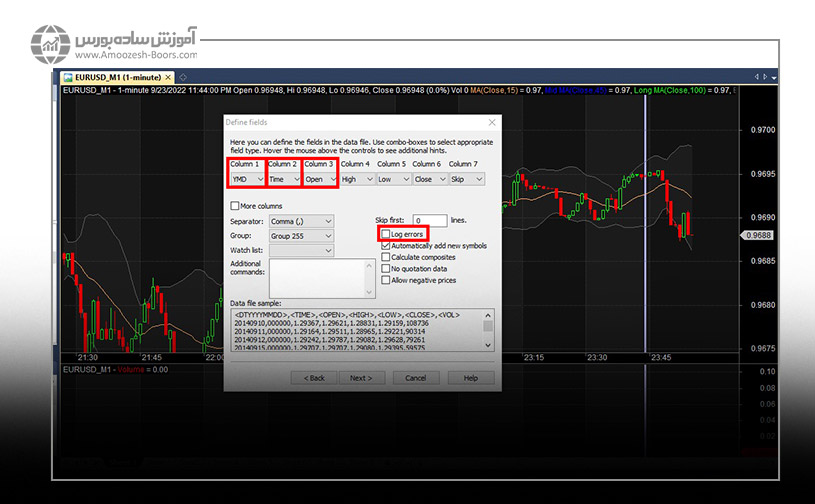Enable the Log errors checkbox
The height and width of the screenshot is (504, 815).
[x=386, y=233]
